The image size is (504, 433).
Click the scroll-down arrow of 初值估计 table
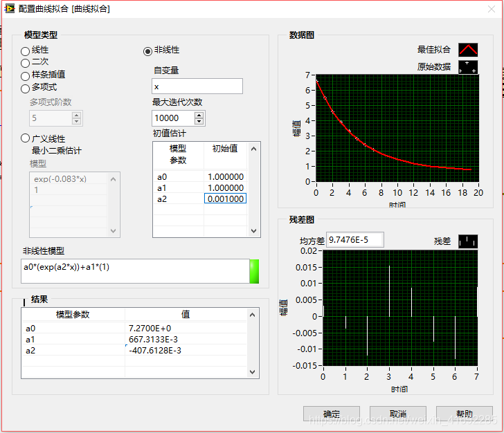pos(253,230)
